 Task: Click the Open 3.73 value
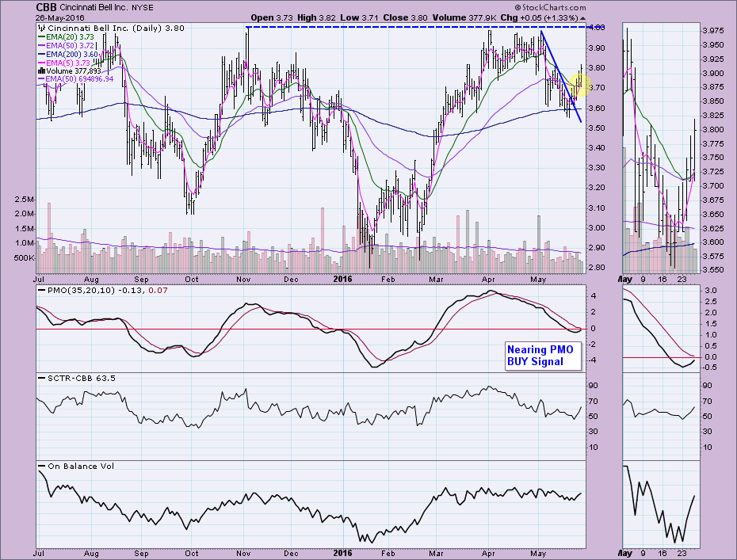tap(272, 18)
